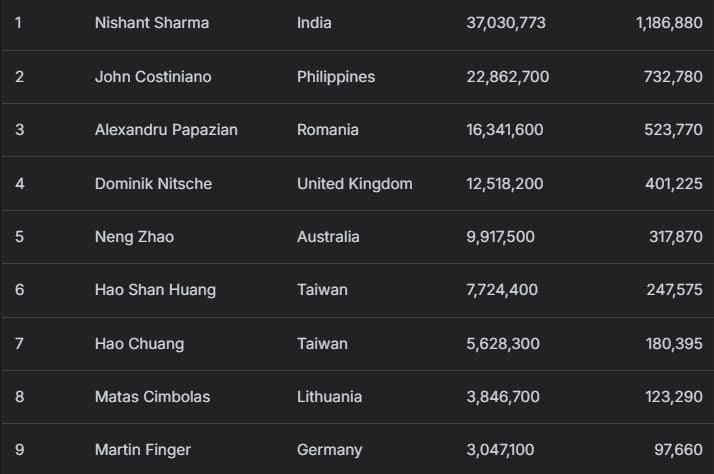Click the India country cell
Screen dimensions: 714x474
[314, 23]
